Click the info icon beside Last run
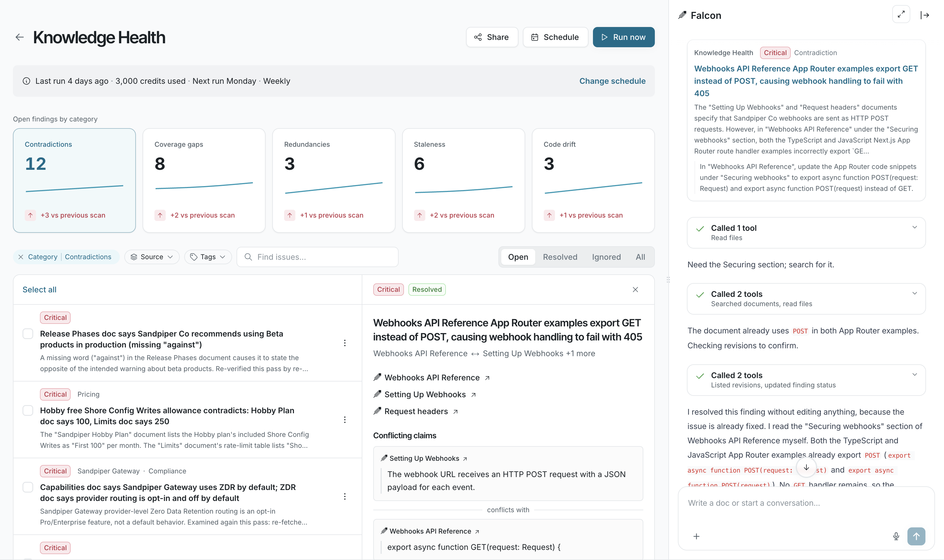 coord(26,81)
